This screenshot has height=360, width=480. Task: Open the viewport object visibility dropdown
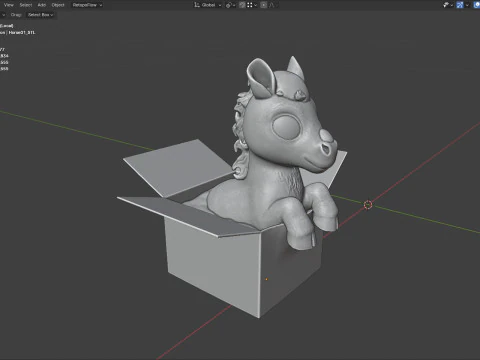pyautogui.click(x=447, y=5)
